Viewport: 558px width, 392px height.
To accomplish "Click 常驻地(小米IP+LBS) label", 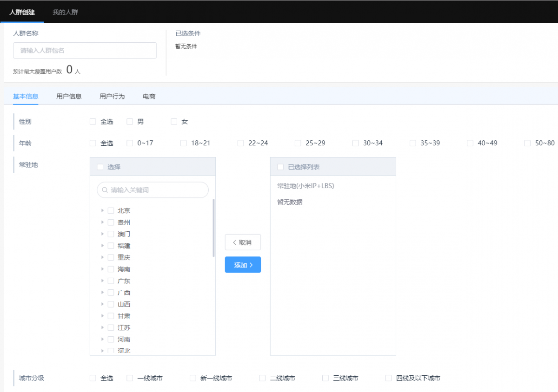I will [x=306, y=186].
